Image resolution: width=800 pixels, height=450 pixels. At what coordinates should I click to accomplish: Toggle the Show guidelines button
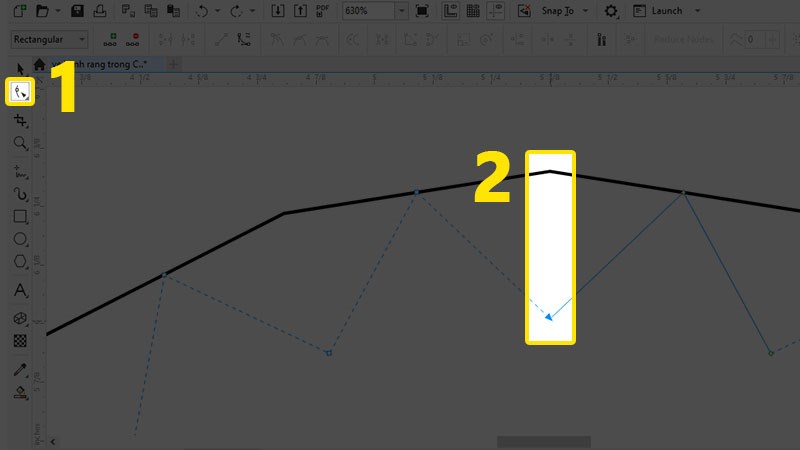coord(495,11)
